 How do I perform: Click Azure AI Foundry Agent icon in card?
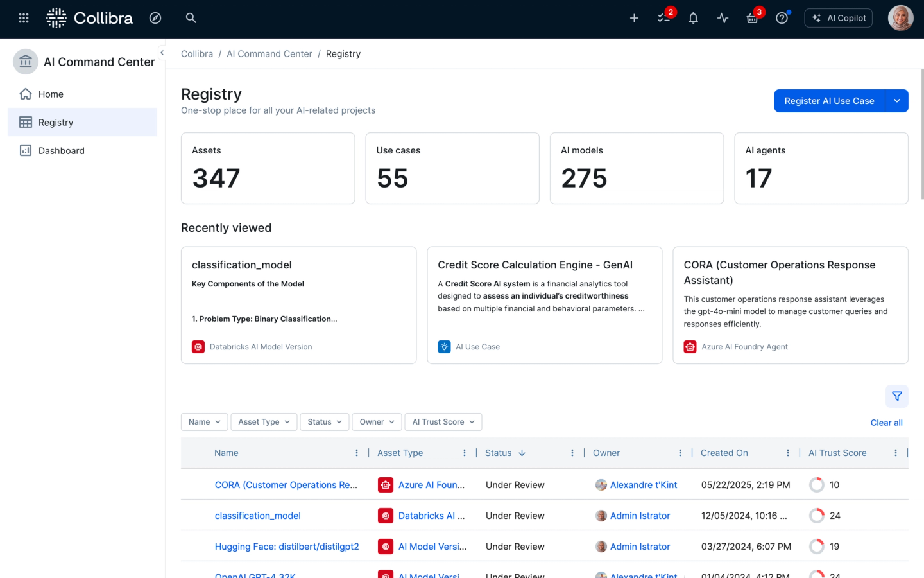click(x=690, y=347)
